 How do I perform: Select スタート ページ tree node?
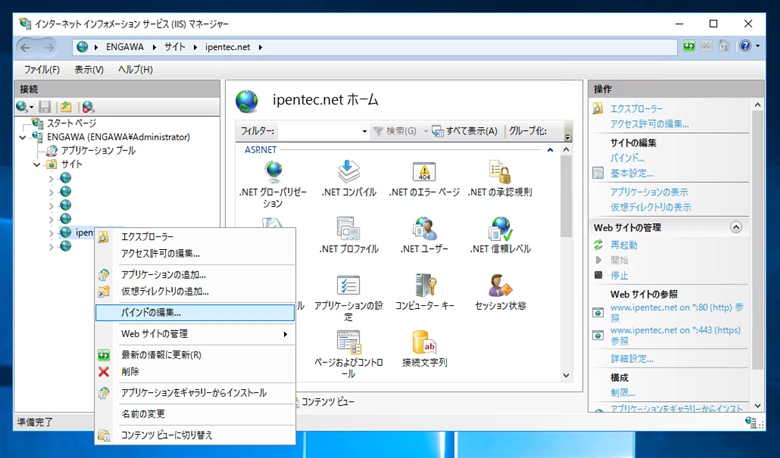(72, 123)
